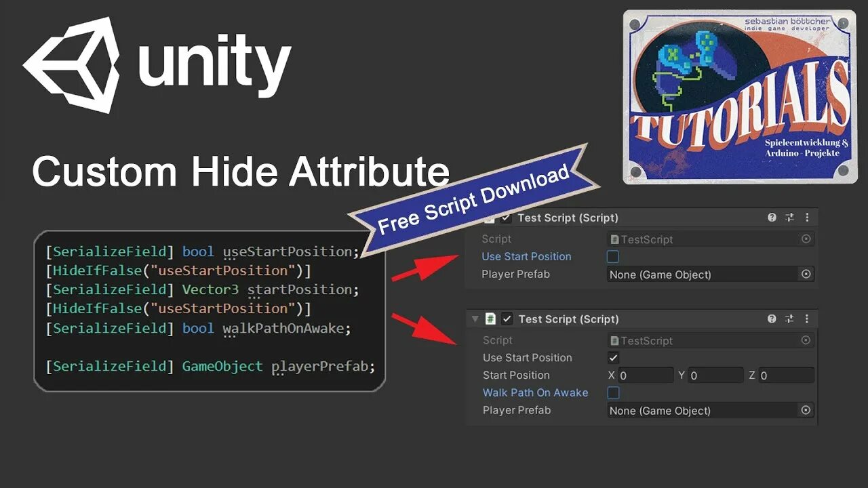
Task: Click the Player Prefab label in upper panel
Action: (x=515, y=274)
